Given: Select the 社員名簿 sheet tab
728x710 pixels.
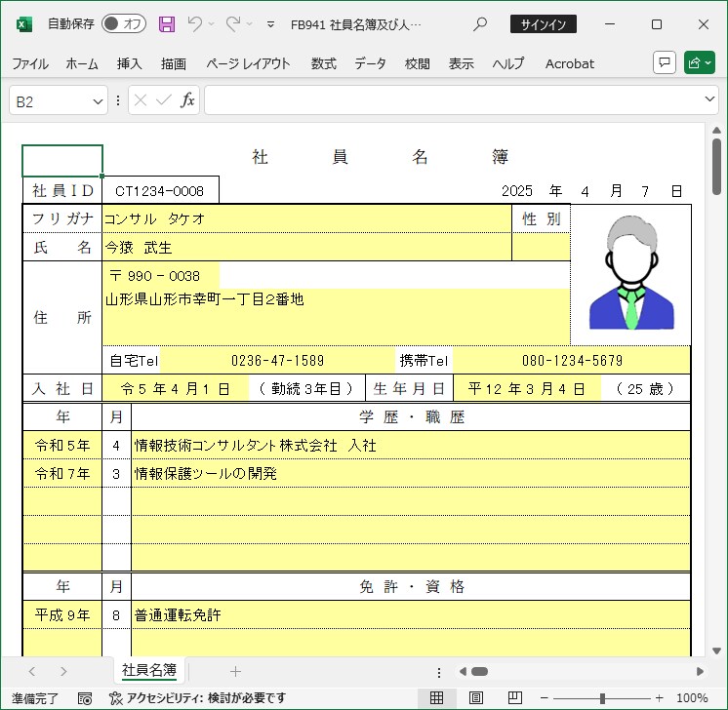Looking at the screenshot, I should point(149,670).
